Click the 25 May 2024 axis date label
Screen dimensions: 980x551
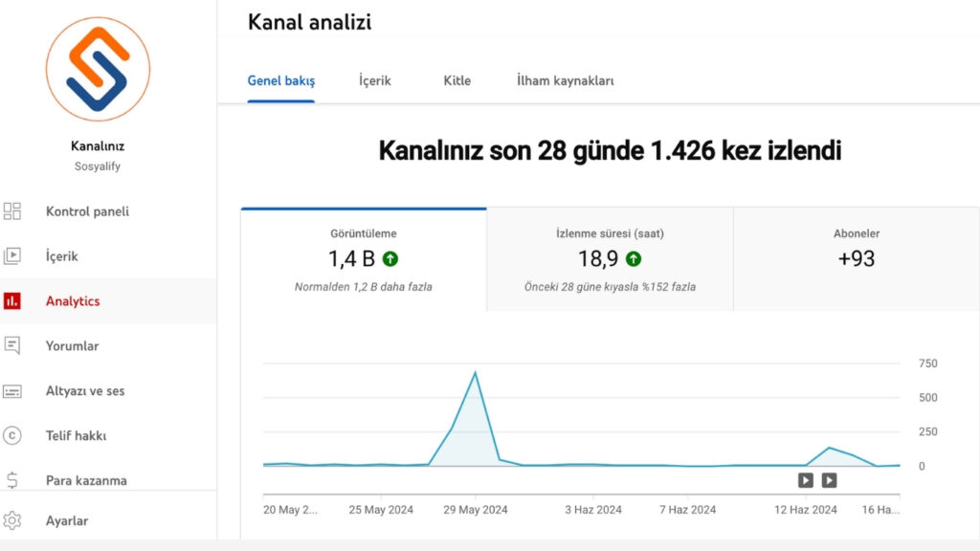coord(381,510)
